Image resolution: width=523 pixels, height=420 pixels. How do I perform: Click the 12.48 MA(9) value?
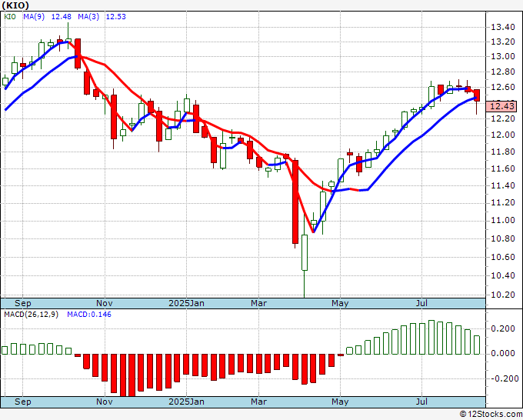click(61, 16)
